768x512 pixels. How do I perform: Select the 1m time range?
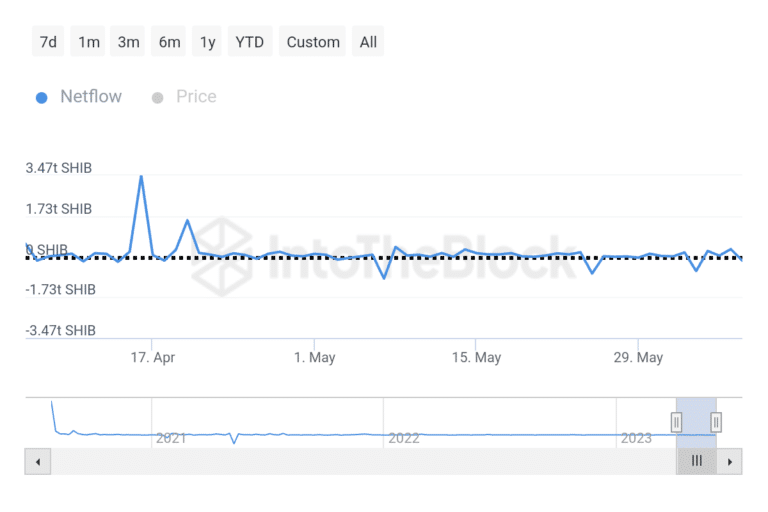tap(88, 42)
